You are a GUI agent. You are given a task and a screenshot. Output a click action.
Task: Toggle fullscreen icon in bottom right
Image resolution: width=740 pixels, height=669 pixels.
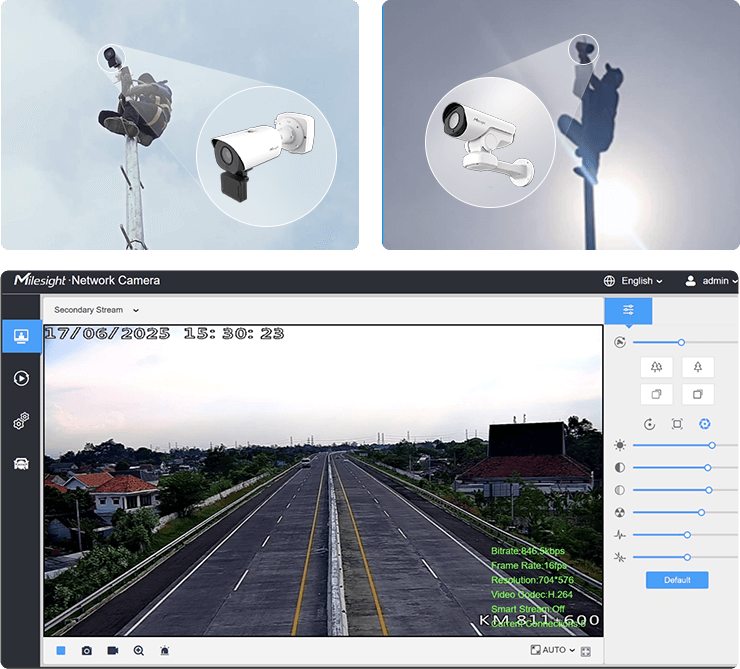coord(586,652)
